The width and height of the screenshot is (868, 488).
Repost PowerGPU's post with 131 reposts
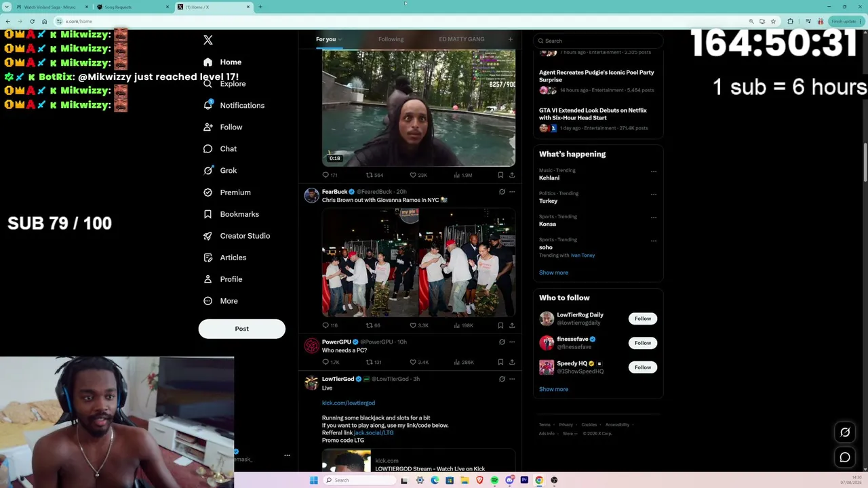tap(374, 362)
